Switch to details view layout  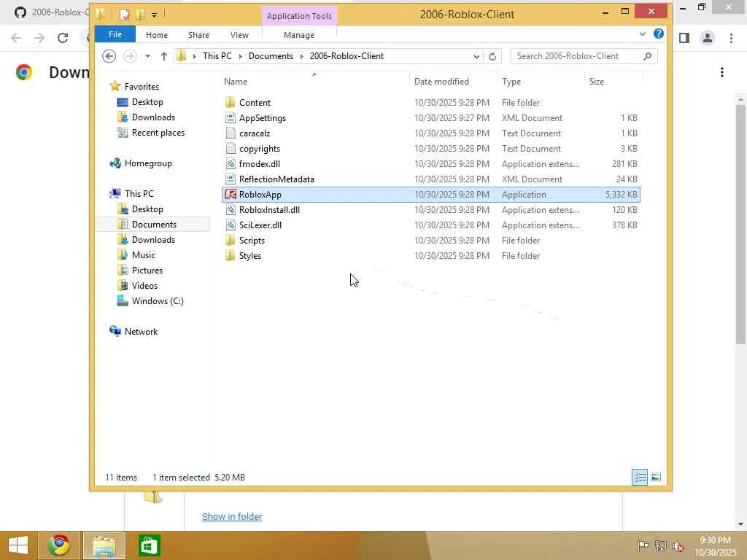639,477
